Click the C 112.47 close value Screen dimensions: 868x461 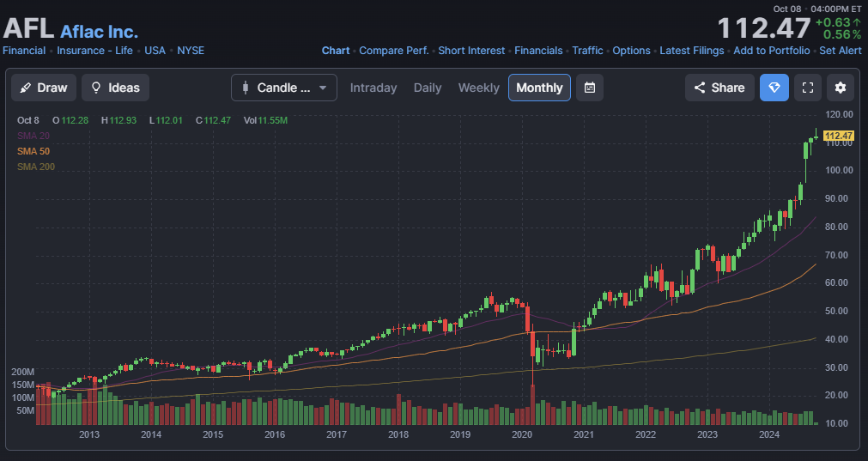[x=213, y=120]
